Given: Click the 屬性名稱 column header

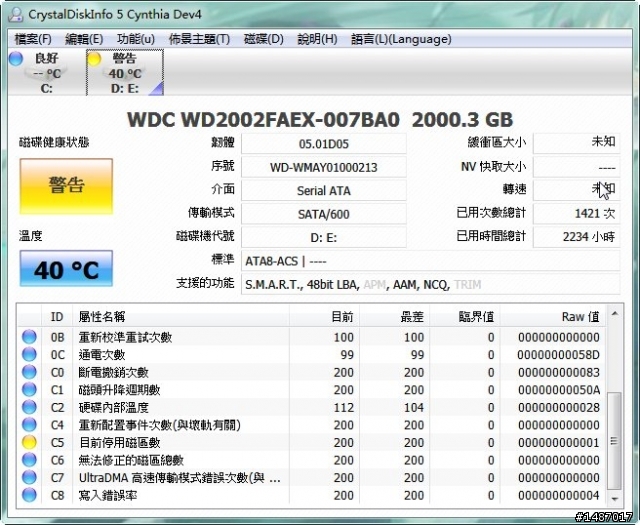Looking at the screenshot, I should [x=181, y=316].
